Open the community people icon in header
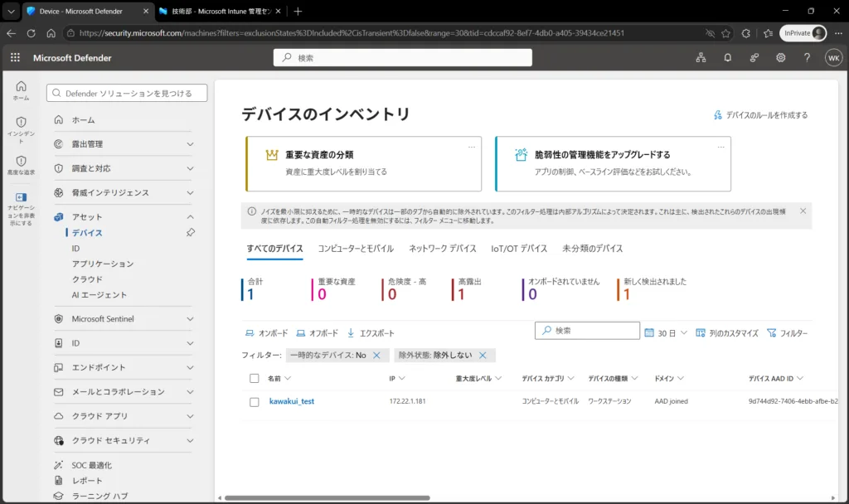This screenshot has width=849, height=504. coord(754,57)
